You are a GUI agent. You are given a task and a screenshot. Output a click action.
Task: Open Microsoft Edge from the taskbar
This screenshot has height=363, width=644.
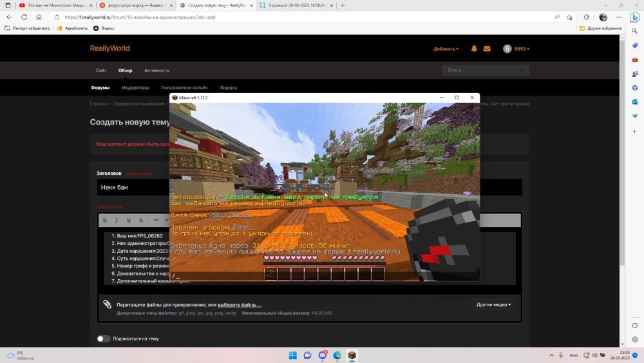point(337,355)
